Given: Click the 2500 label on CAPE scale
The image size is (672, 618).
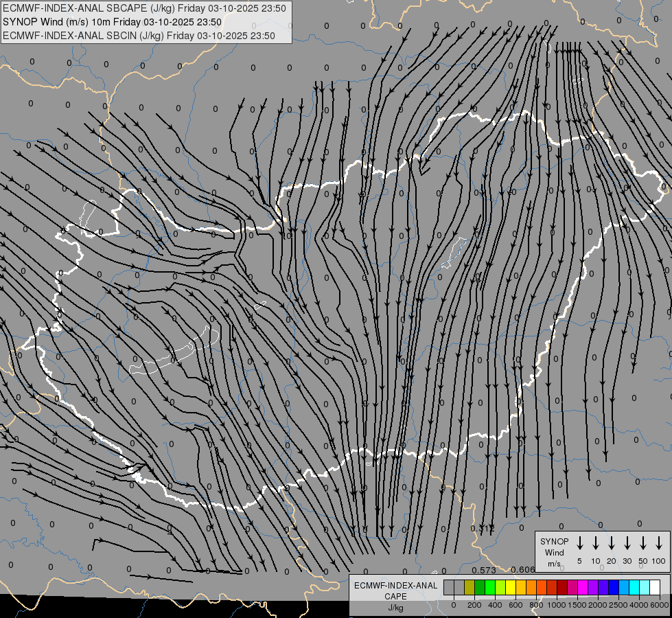Looking at the screenshot, I should (x=618, y=605).
